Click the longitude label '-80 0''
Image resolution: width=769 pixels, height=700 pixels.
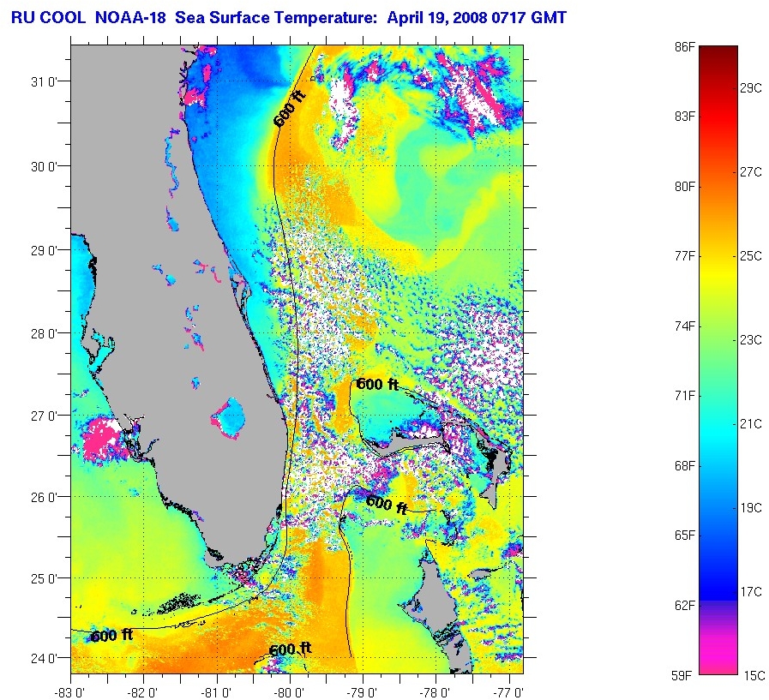(290, 692)
